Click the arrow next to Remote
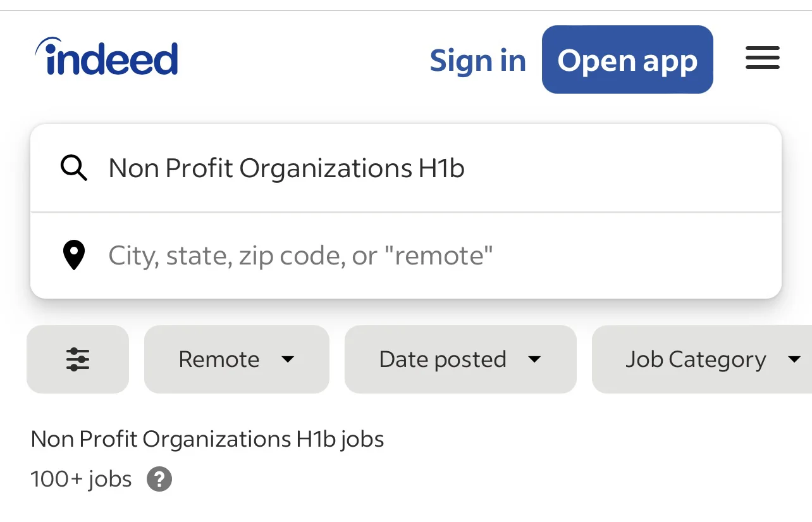 click(x=288, y=359)
